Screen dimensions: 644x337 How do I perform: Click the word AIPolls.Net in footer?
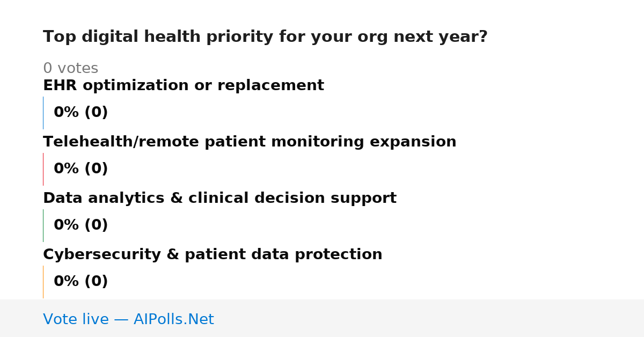point(173,319)
